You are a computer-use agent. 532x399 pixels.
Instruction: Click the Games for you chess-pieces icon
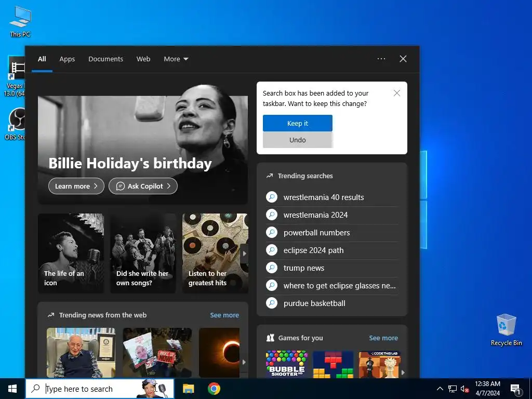[x=270, y=338]
